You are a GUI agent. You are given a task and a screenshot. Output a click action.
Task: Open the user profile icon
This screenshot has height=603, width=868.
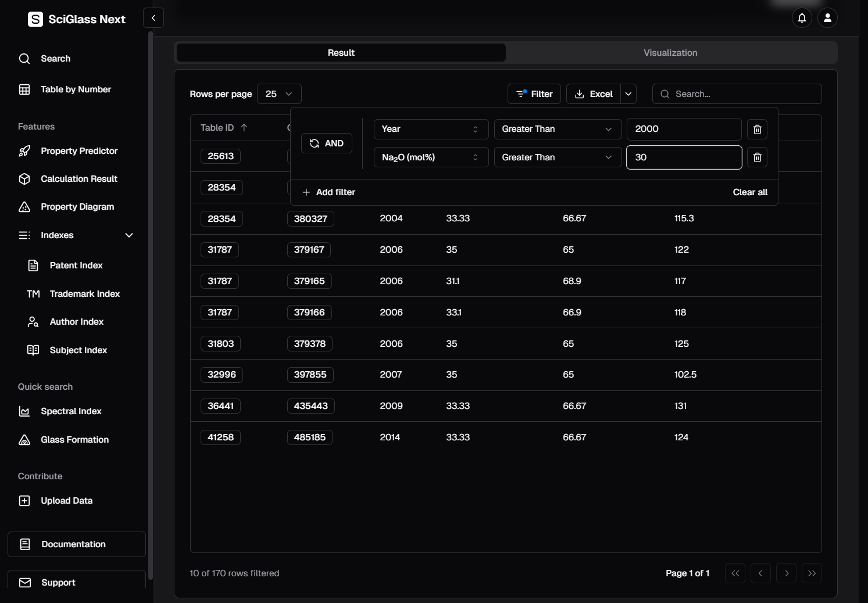827,18
